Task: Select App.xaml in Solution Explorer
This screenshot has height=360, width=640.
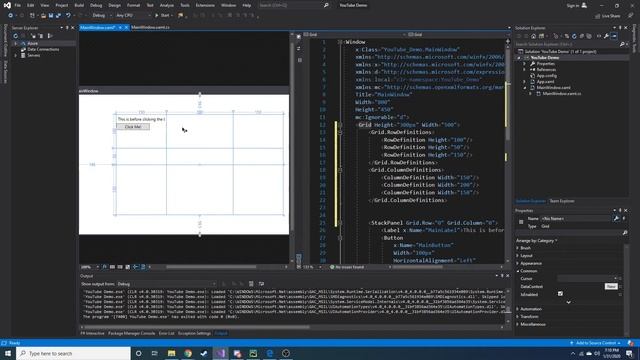Action: (x=545, y=82)
